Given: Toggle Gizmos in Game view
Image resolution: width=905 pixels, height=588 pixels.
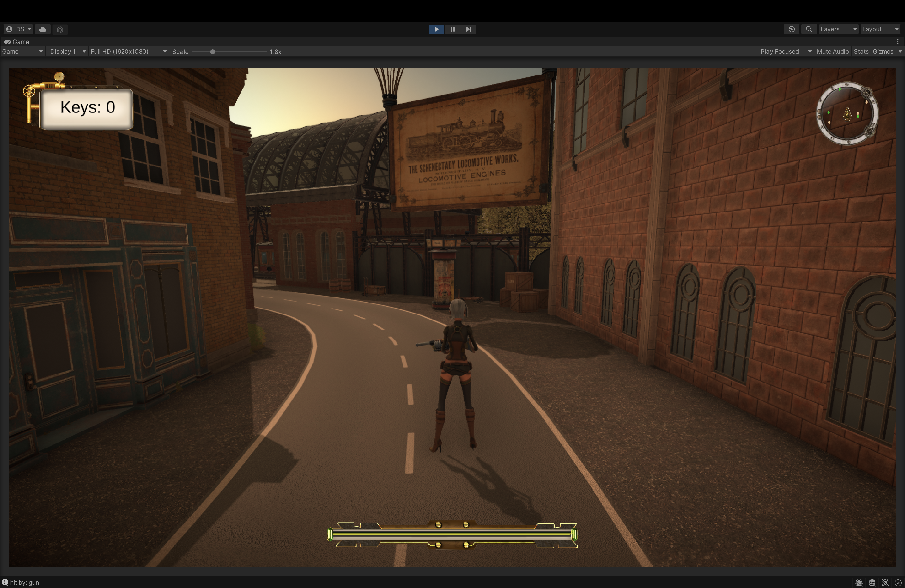Looking at the screenshot, I should pyautogui.click(x=883, y=51).
